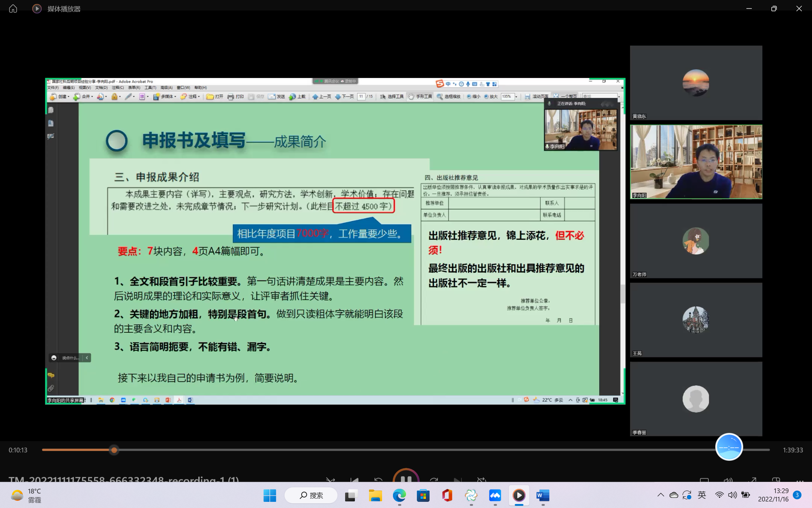The image size is (812, 508).
Task: Launch the Office app from the taskbar
Action: point(447,495)
